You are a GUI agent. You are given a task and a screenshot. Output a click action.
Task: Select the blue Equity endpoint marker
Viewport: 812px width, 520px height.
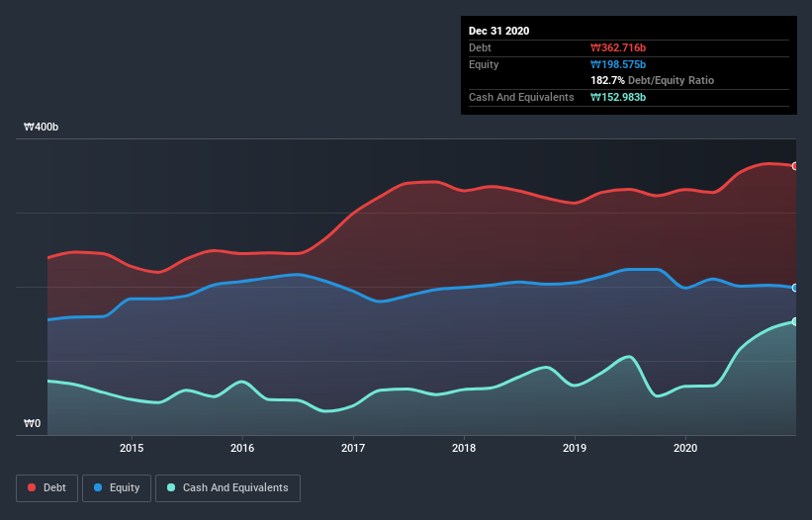[x=795, y=288]
